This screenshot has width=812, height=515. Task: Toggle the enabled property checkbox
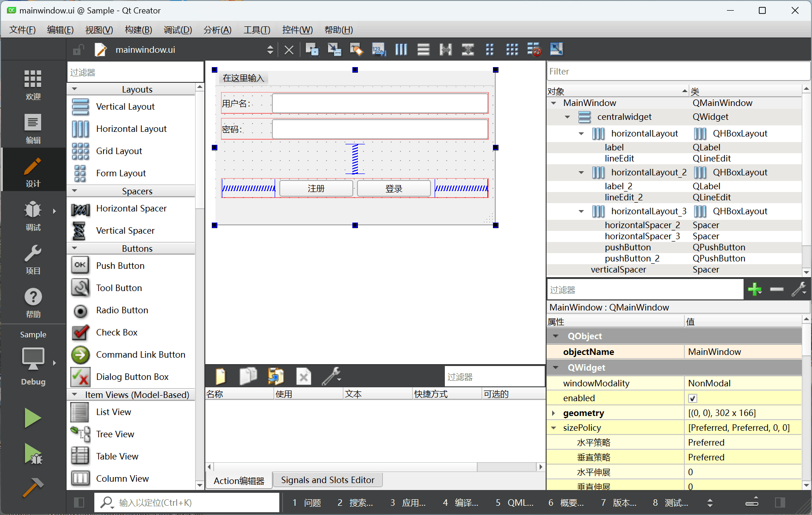tap(692, 398)
